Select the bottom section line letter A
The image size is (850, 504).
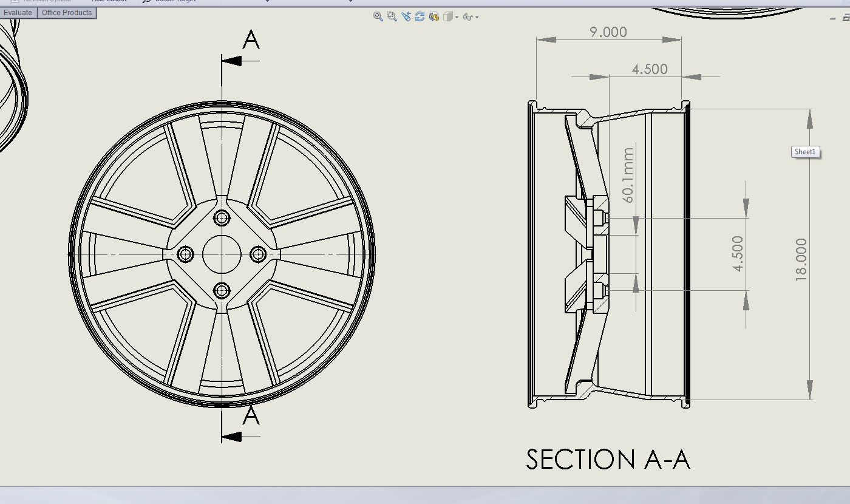coord(251,416)
